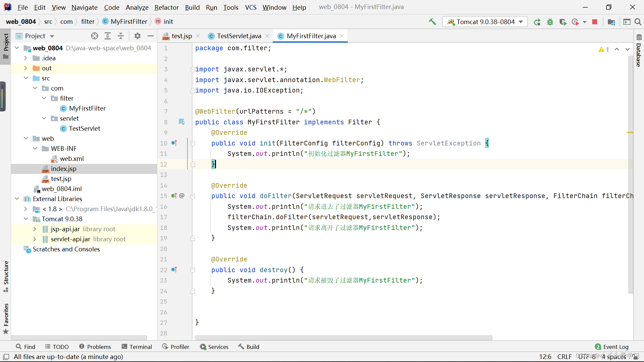Open the Structure tool window

pos(6,276)
